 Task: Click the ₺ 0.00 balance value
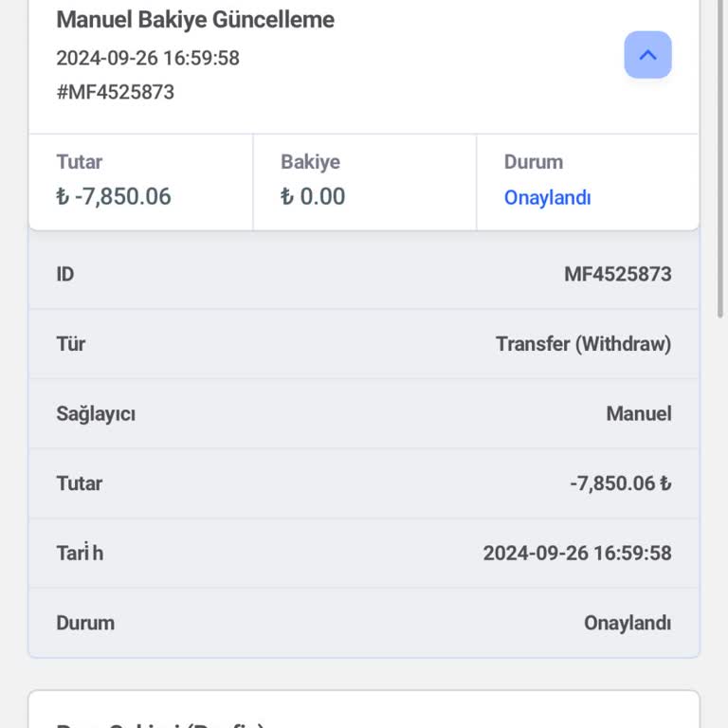pos(313,196)
